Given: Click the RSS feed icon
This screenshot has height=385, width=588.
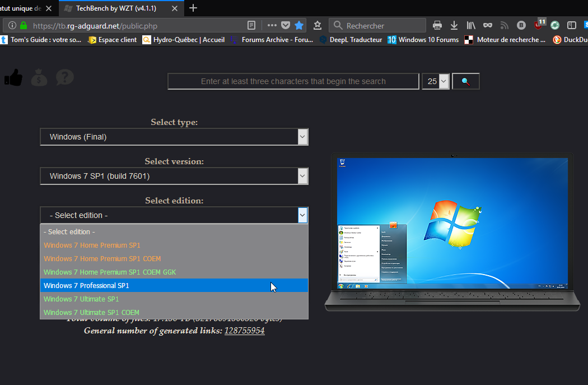Looking at the screenshot, I should [x=505, y=26].
